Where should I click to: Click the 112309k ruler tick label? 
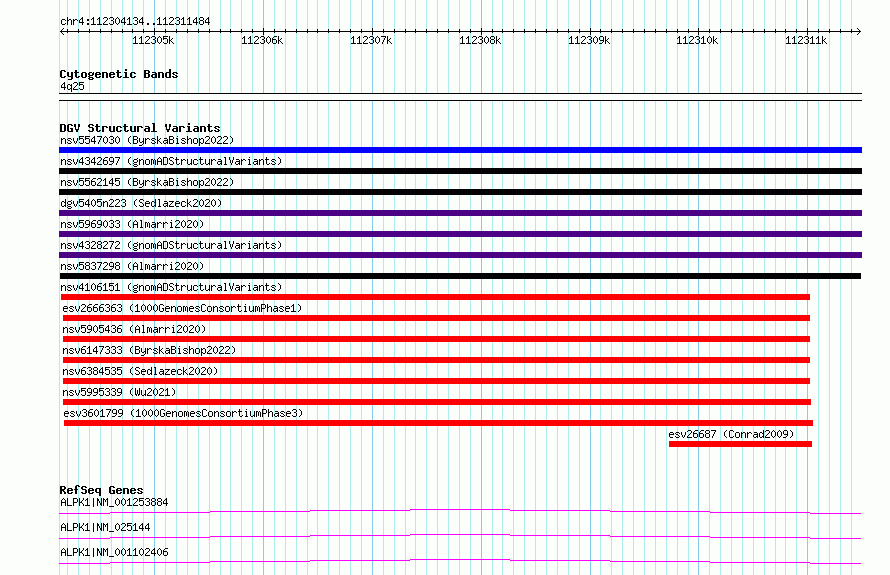point(589,40)
